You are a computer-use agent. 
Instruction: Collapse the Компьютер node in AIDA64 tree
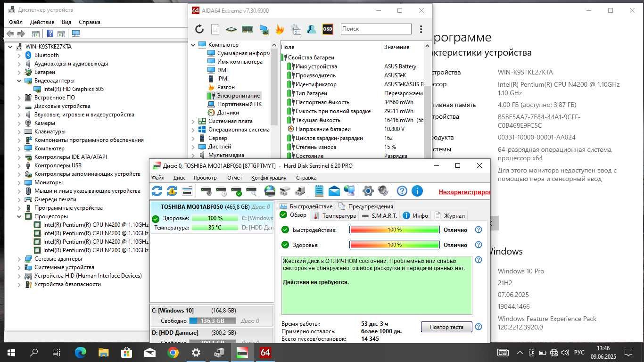coord(193,45)
